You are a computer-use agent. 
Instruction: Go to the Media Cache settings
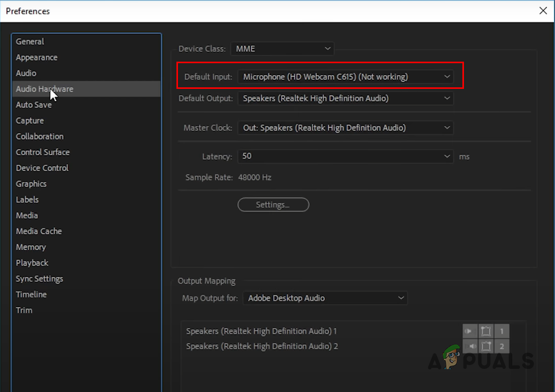[x=39, y=231]
